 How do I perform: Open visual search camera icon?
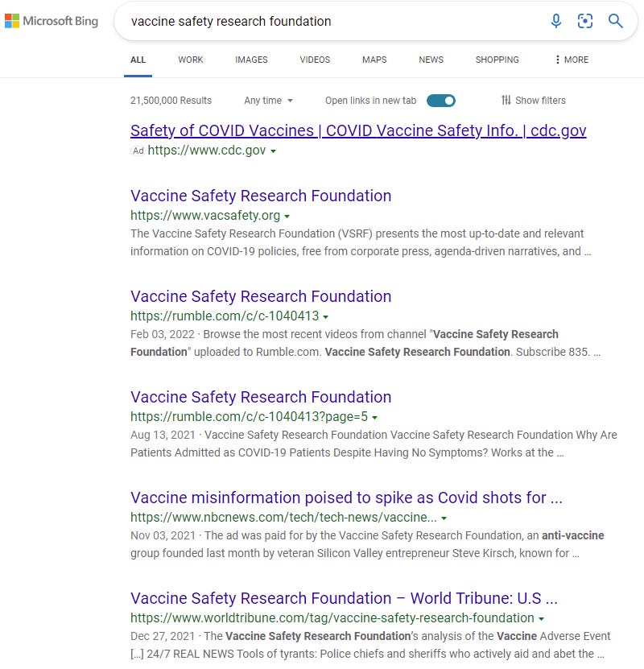coord(584,20)
